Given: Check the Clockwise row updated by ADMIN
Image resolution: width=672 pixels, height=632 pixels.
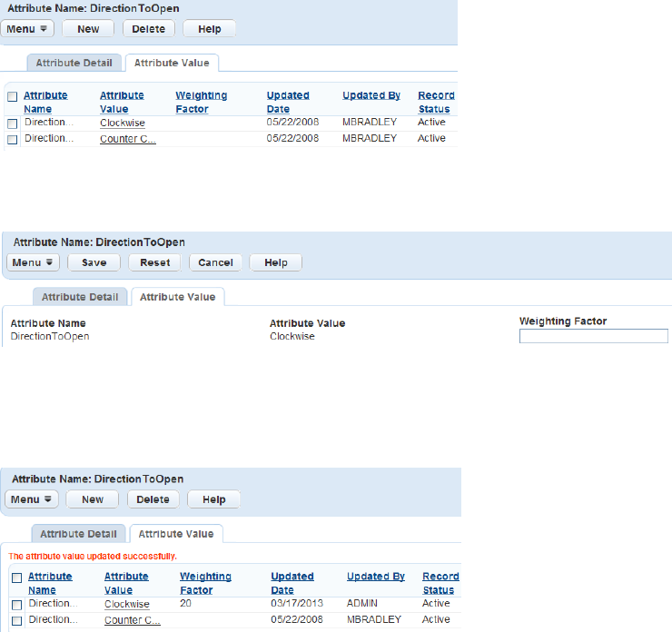Looking at the screenshot, I should point(16,605).
